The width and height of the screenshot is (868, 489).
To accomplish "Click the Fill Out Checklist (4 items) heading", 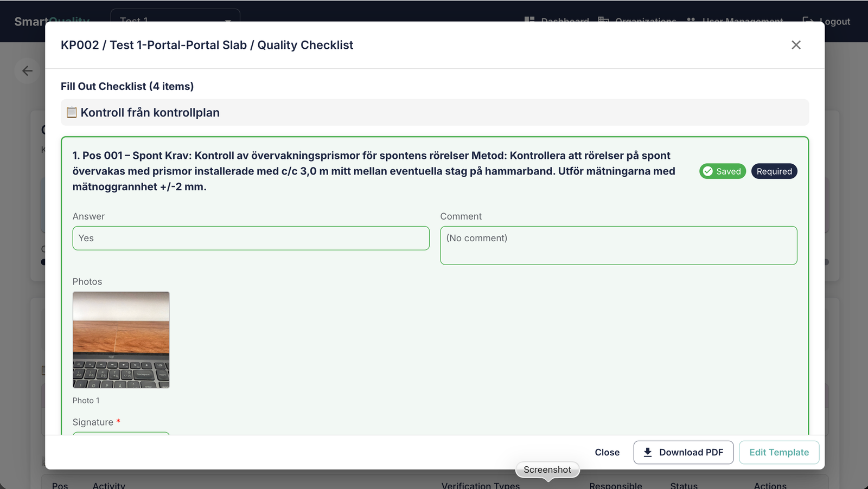I will [127, 86].
